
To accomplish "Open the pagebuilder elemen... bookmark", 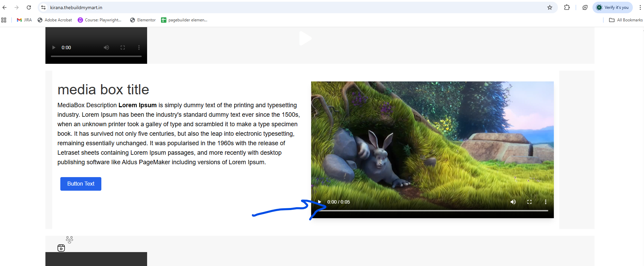I will click(x=184, y=20).
